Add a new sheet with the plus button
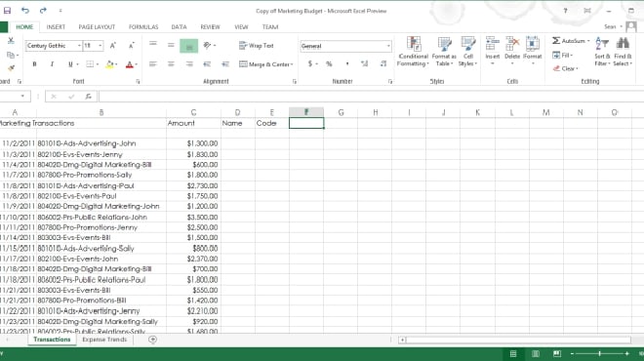 [x=152, y=340]
